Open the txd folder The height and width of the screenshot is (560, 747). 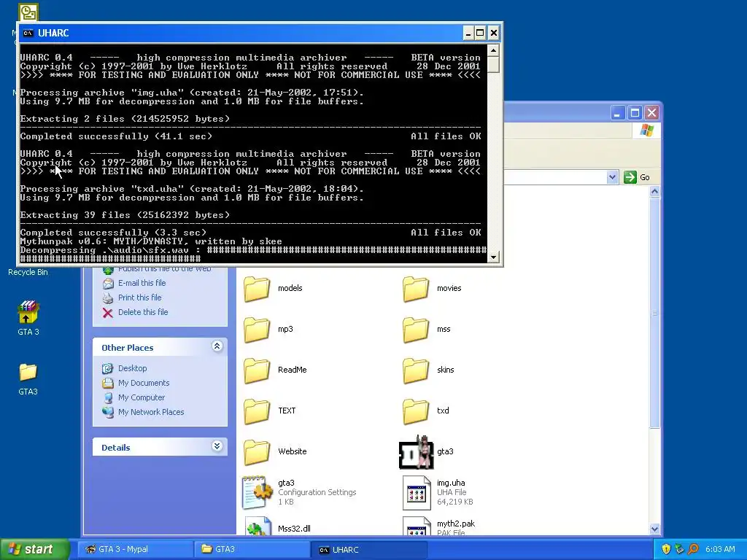415,411
